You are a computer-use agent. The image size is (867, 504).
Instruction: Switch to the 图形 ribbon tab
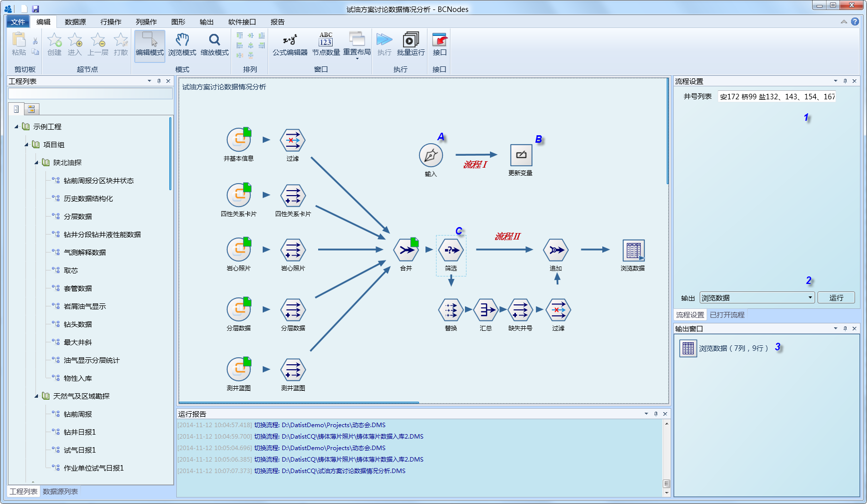pos(178,22)
